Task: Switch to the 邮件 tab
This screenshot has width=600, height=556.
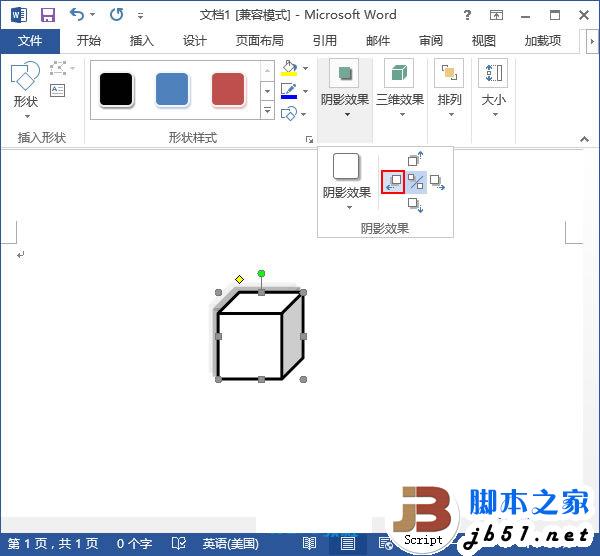Action: pos(378,41)
